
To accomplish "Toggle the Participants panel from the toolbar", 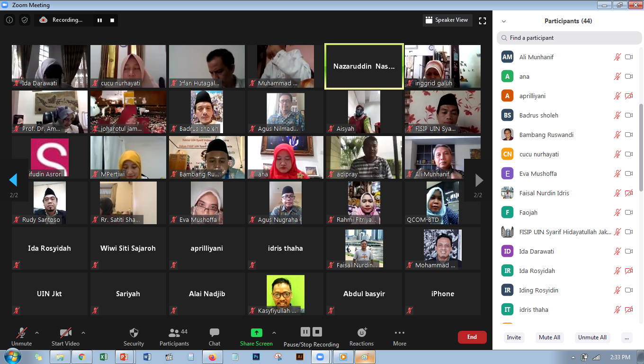I will [174, 333].
